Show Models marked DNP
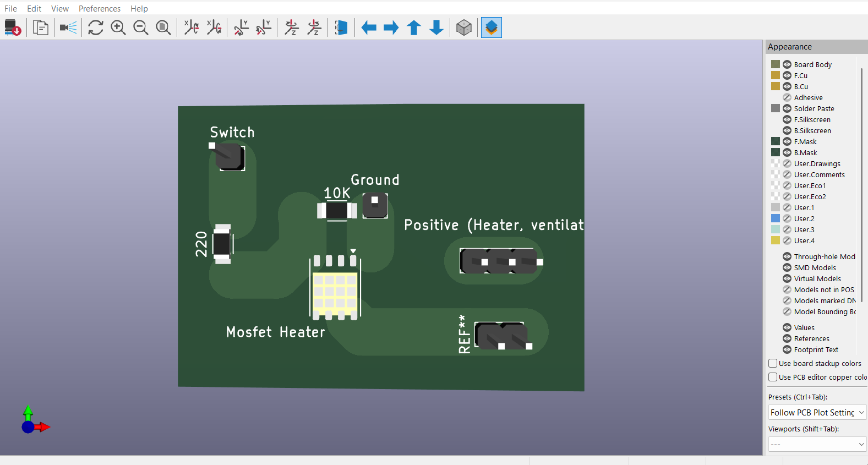 (x=787, y=300)
